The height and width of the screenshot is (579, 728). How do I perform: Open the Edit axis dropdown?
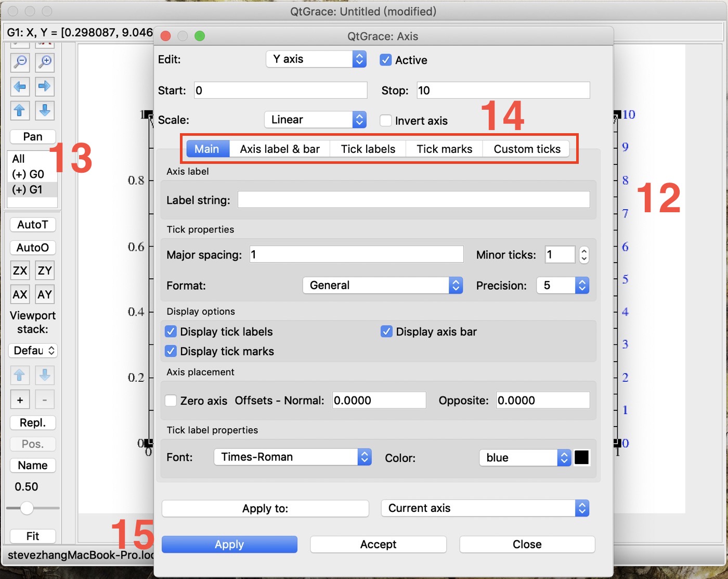[x=316, y=59]
